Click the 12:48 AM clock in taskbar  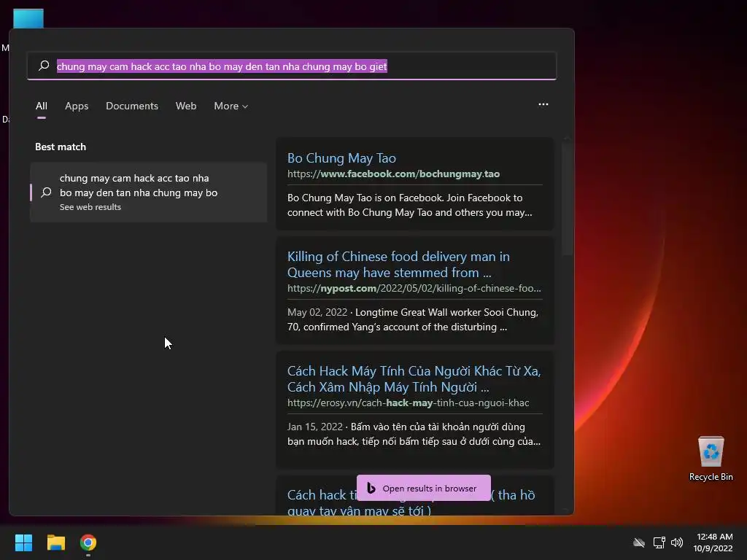[x=715, y=537]
